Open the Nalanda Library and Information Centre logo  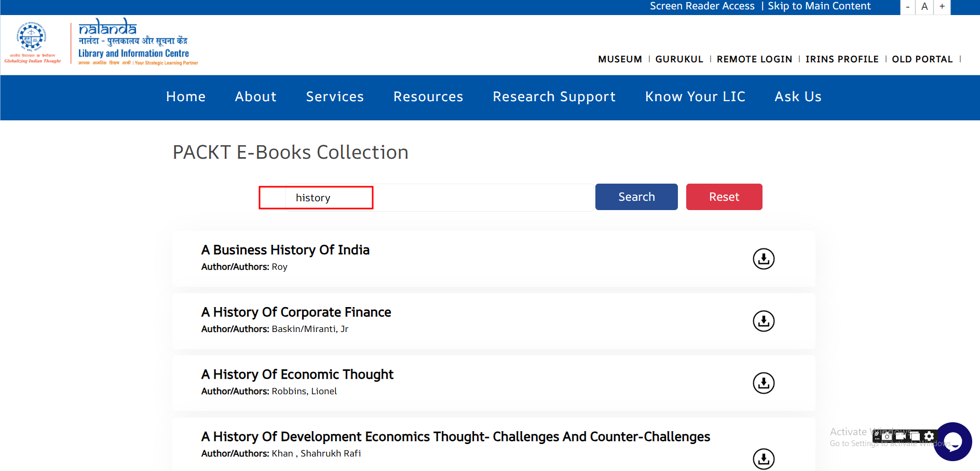(x=135, y=43)
